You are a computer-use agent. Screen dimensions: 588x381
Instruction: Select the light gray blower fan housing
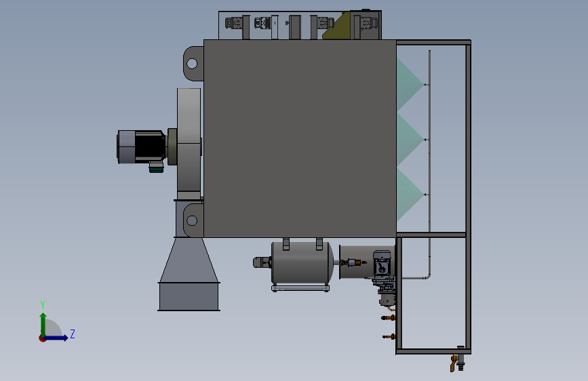(189, 144)
